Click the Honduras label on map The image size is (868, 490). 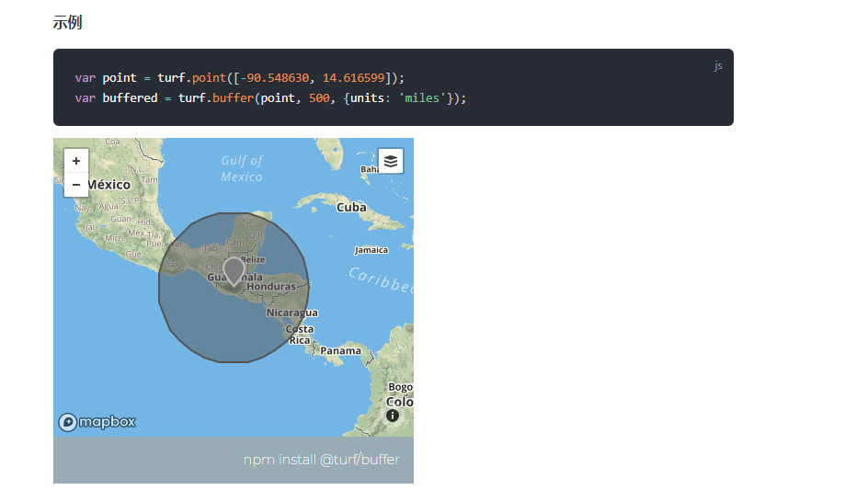(271, 287)
